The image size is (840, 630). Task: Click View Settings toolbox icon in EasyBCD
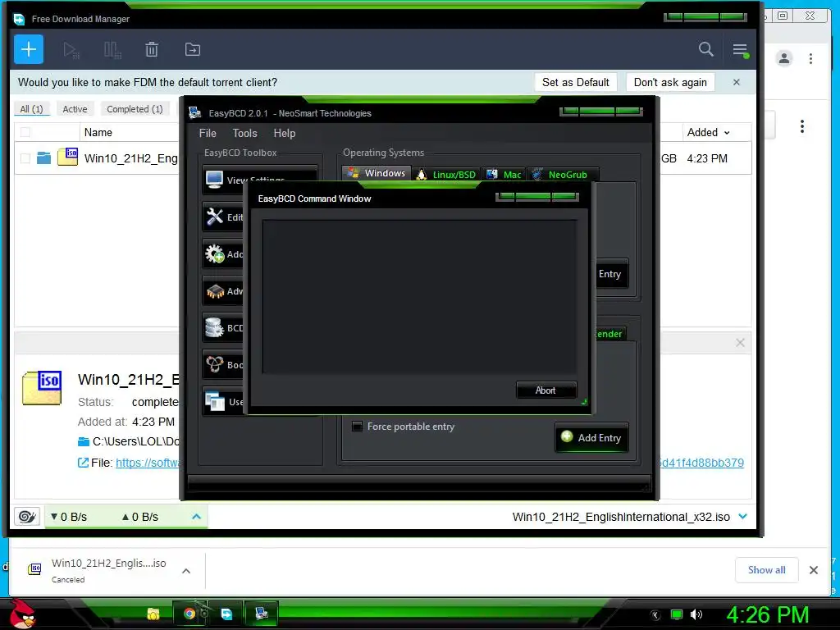[214, 180]
